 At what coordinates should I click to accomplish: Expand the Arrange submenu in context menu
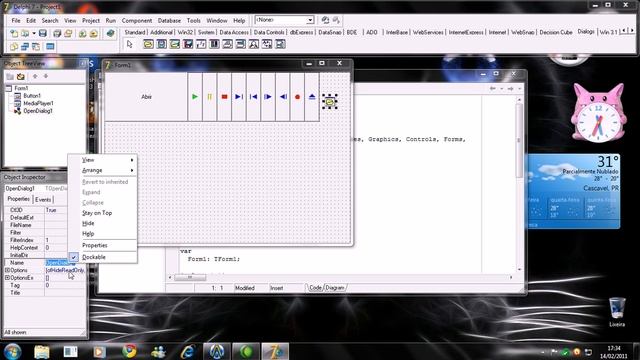coord(102,170)
